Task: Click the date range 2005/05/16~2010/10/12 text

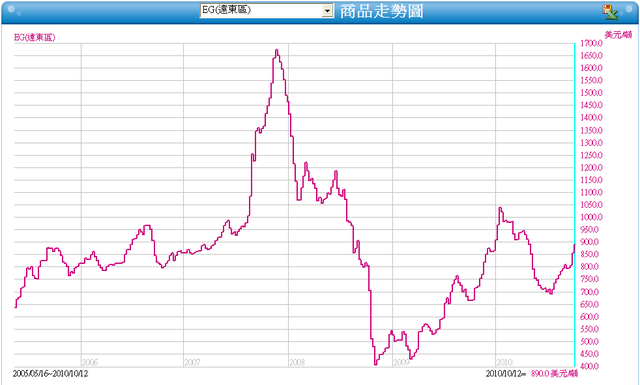Action: (x=50, y=374)
